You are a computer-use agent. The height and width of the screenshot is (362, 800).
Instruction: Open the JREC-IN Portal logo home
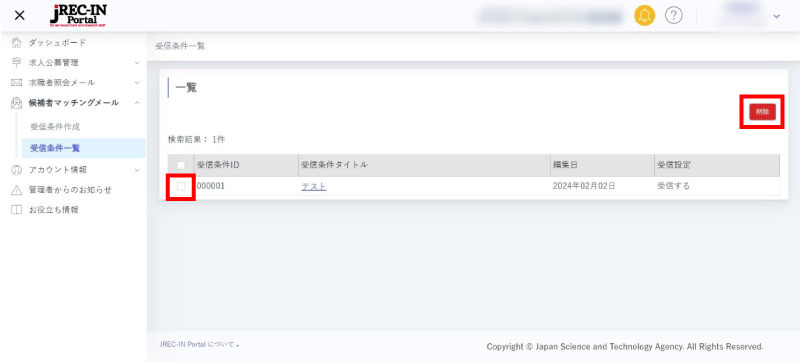(78, 15)
